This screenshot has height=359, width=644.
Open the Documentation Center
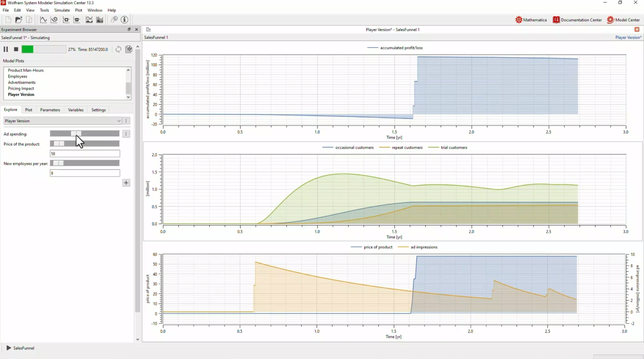[577, 20]
